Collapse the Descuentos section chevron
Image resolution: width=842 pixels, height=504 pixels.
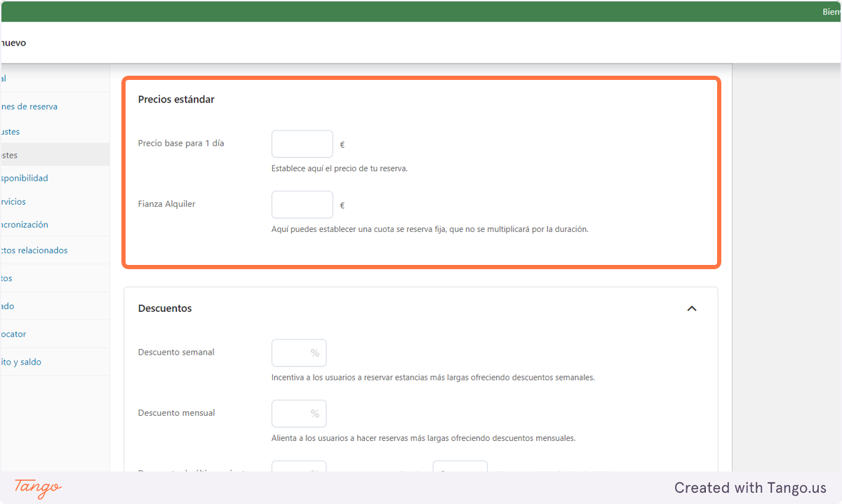(692, 308)
